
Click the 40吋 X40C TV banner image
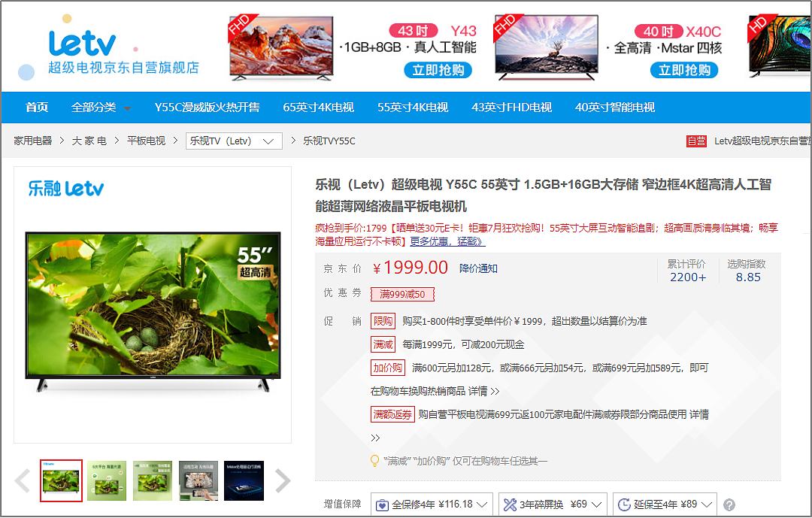547,47
